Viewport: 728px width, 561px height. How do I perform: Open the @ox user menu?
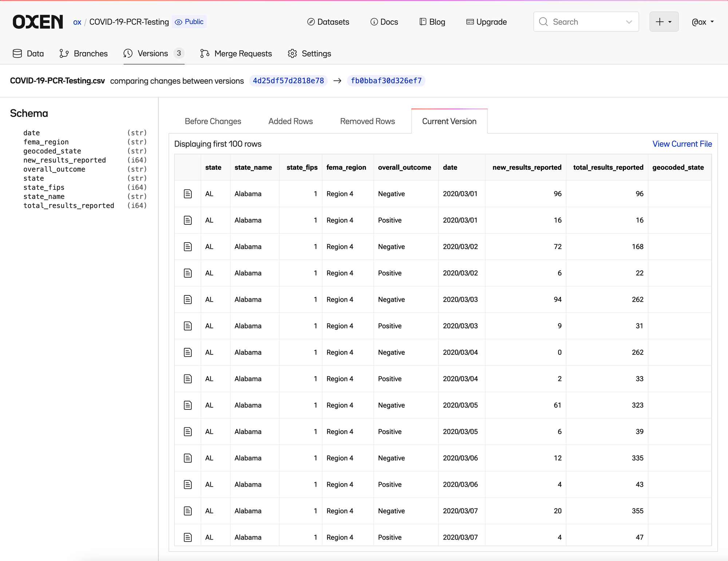703,22
